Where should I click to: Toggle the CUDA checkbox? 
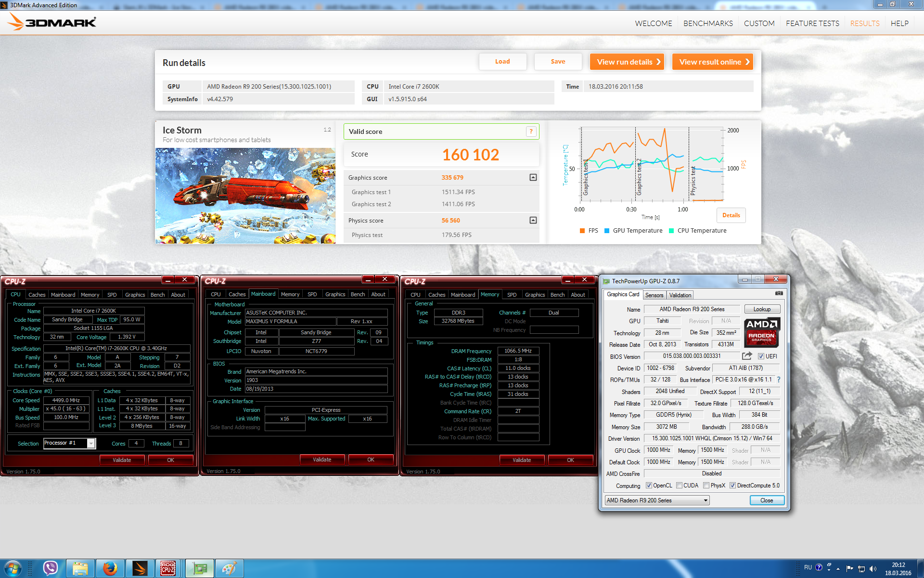tap(679, 486)
